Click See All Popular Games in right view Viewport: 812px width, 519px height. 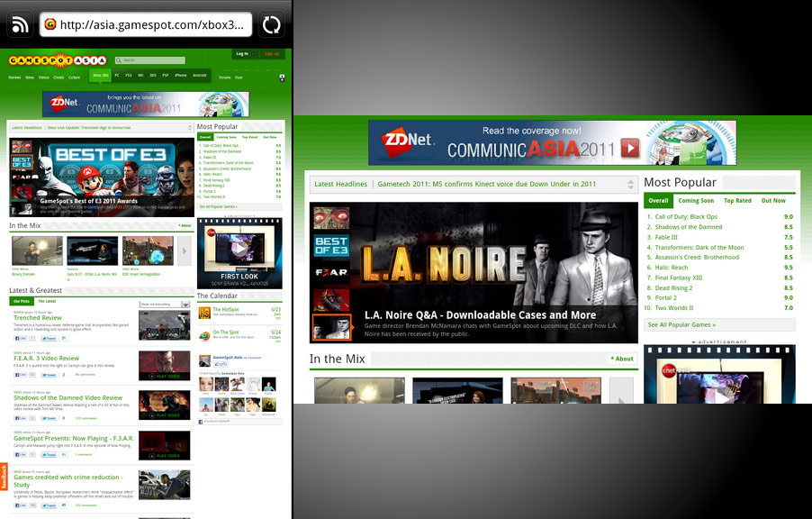pos(681,324)
